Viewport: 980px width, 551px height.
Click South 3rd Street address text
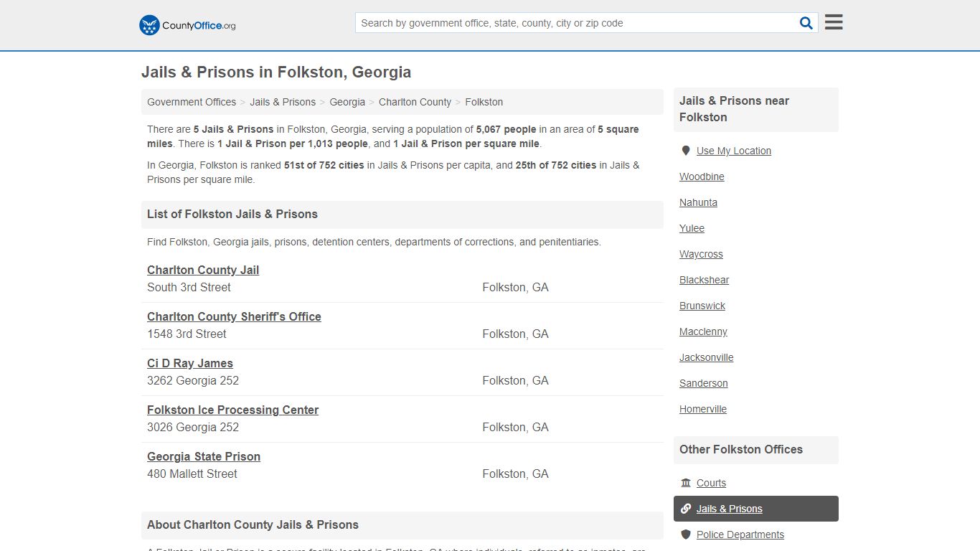[189, 287]
